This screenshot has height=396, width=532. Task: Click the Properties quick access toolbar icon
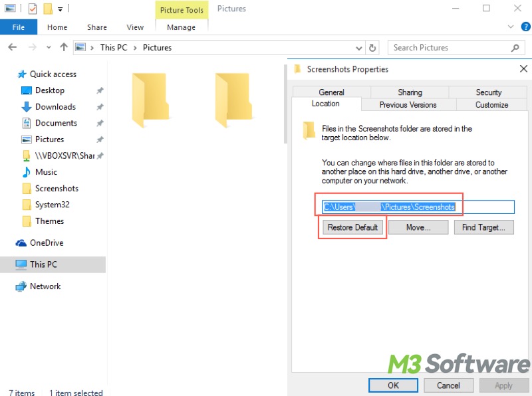[x=33, y=9]
